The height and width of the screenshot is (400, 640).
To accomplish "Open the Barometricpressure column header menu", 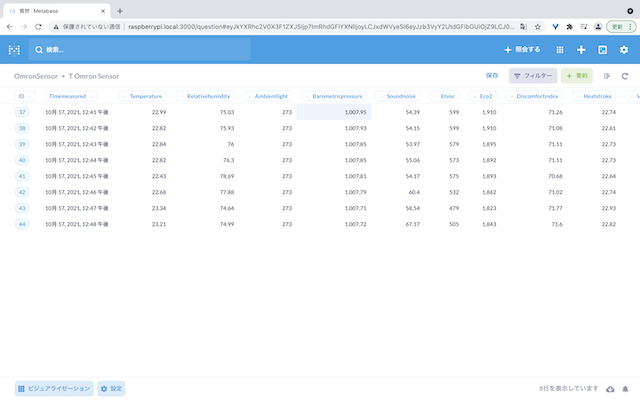I will pyautogui.click(x=334, y=96).
